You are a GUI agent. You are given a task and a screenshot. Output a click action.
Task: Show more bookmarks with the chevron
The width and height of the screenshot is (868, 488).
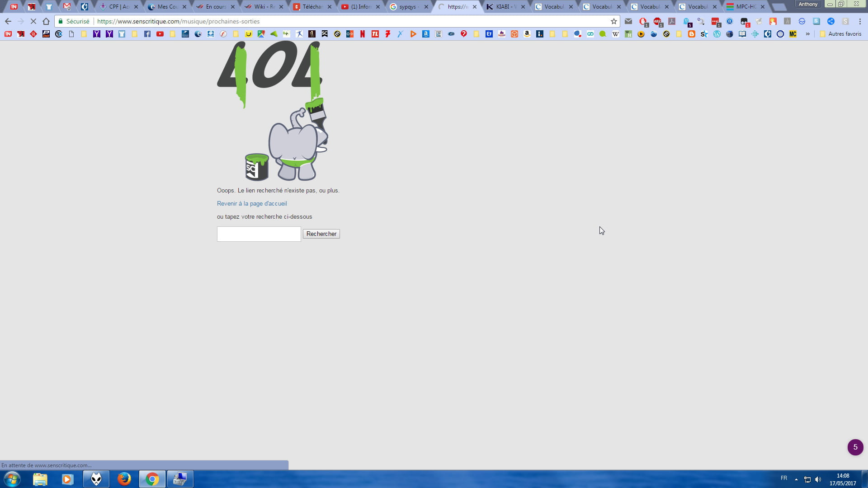[x=808, y=34]
